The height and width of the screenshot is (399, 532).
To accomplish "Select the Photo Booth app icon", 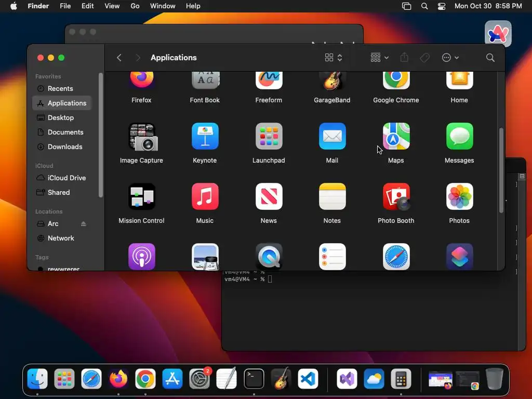I will 396,196.
